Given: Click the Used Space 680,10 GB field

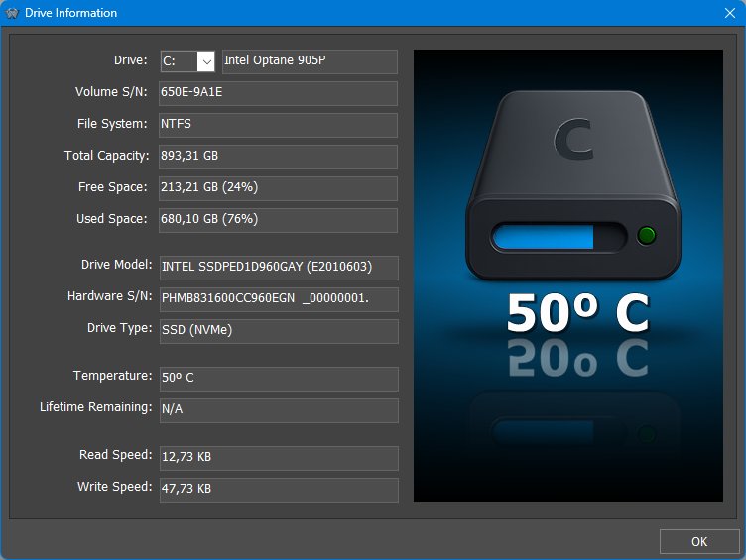Looking at the screenshot, I should click(278, 220).
